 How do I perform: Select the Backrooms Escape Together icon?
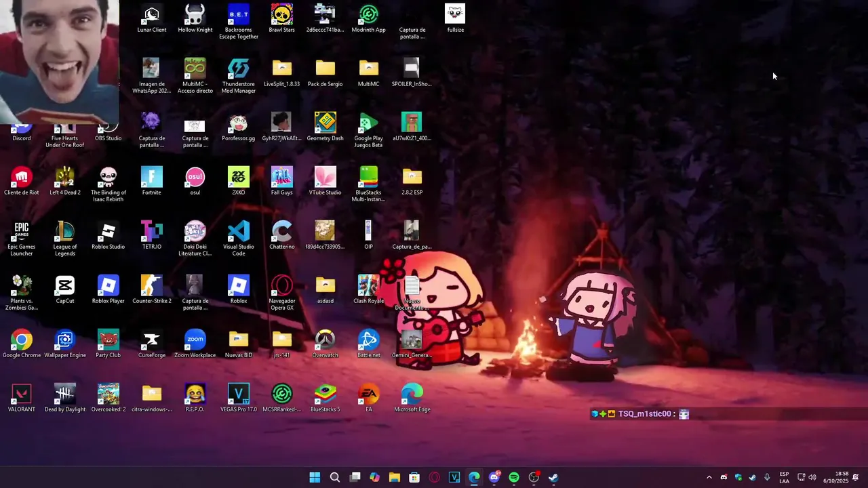239,22
